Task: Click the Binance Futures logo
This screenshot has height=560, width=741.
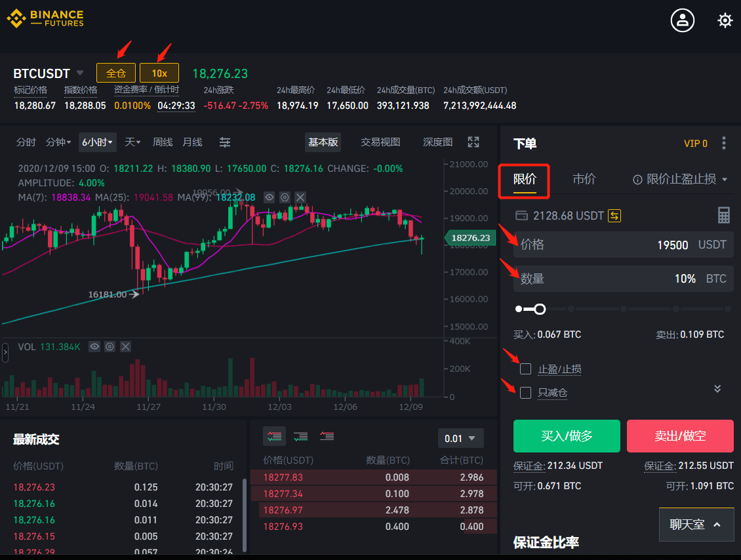Action: (x=45, y=18)
